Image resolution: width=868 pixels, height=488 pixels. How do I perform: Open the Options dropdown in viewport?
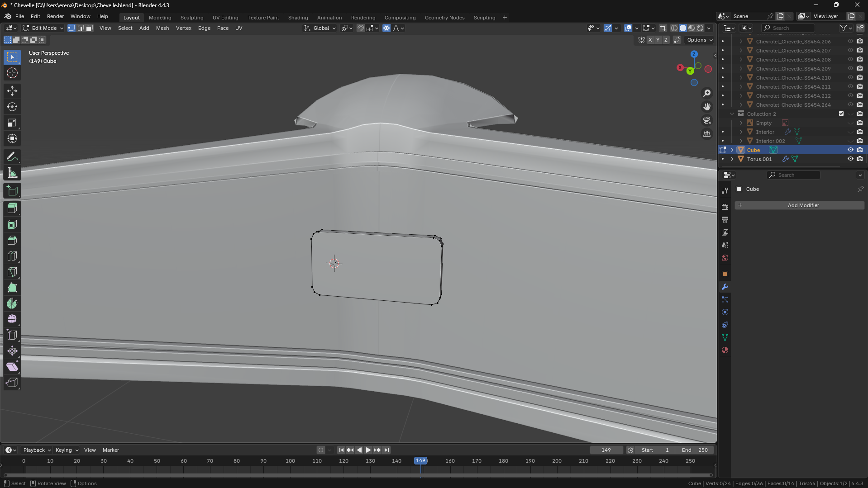(700, 40)
